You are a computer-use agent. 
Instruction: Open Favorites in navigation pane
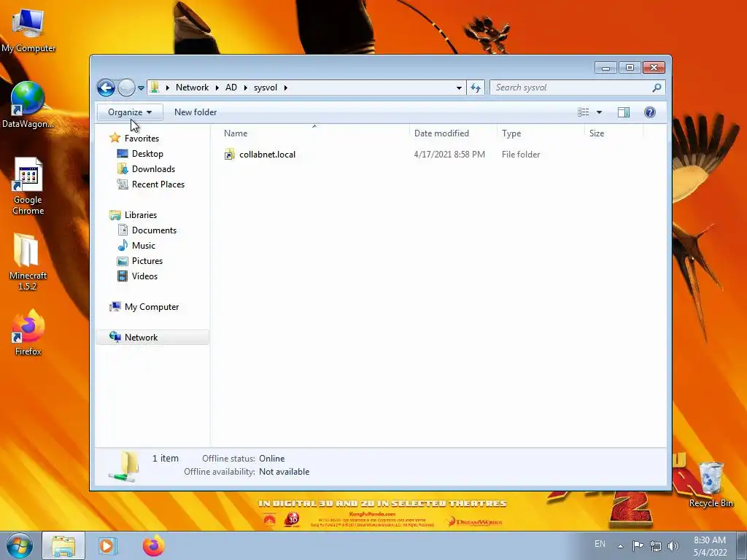point(142,139)
